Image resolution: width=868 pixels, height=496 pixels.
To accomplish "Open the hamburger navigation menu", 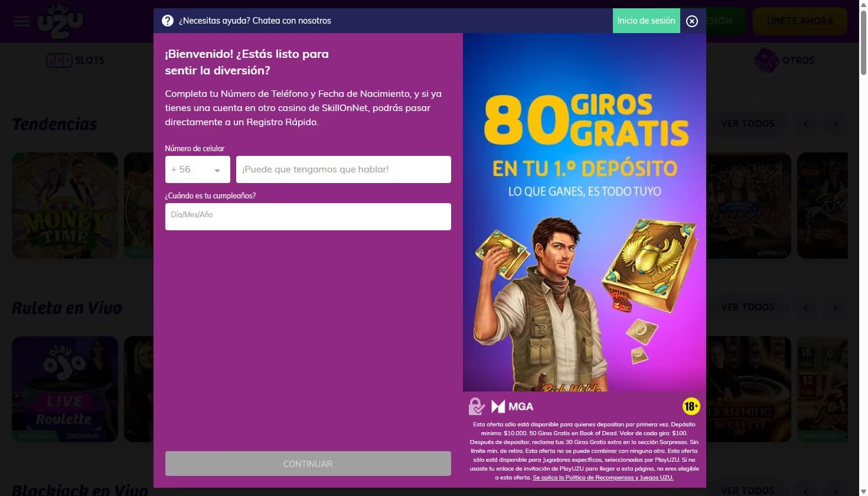I will coord(21,21).
